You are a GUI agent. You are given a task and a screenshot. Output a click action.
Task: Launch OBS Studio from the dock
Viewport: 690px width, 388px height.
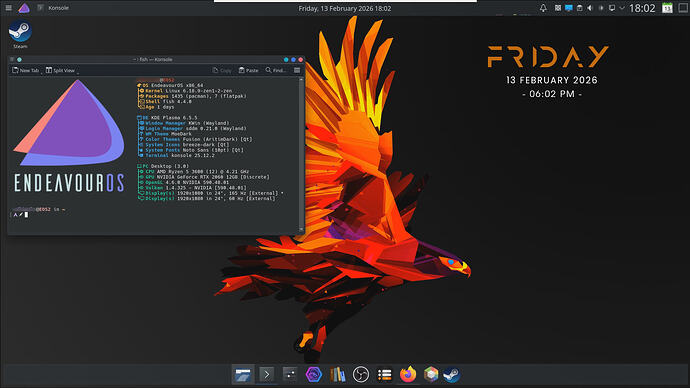361,374
